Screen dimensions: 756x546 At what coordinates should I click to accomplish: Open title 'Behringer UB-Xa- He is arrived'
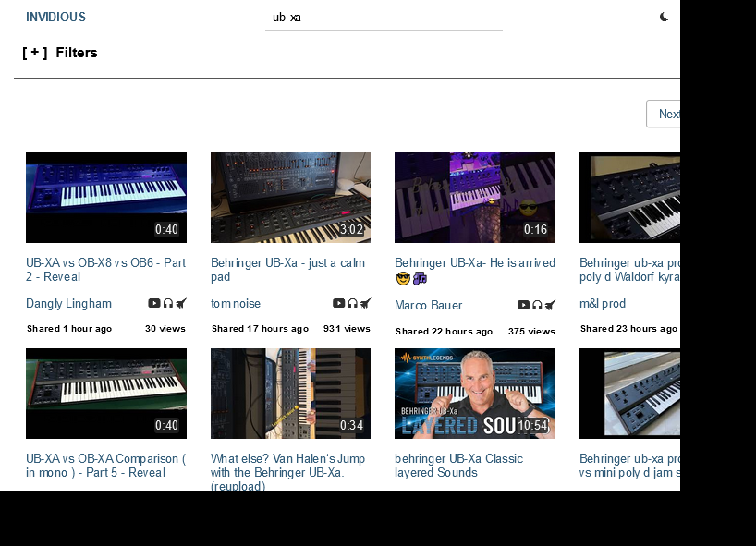point(475,270)
